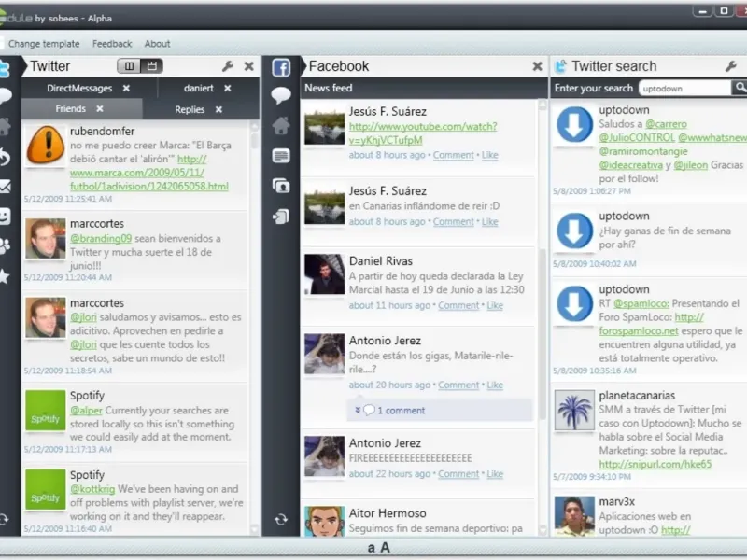
Task: Close the Friends tab
Action: [100, 109]
